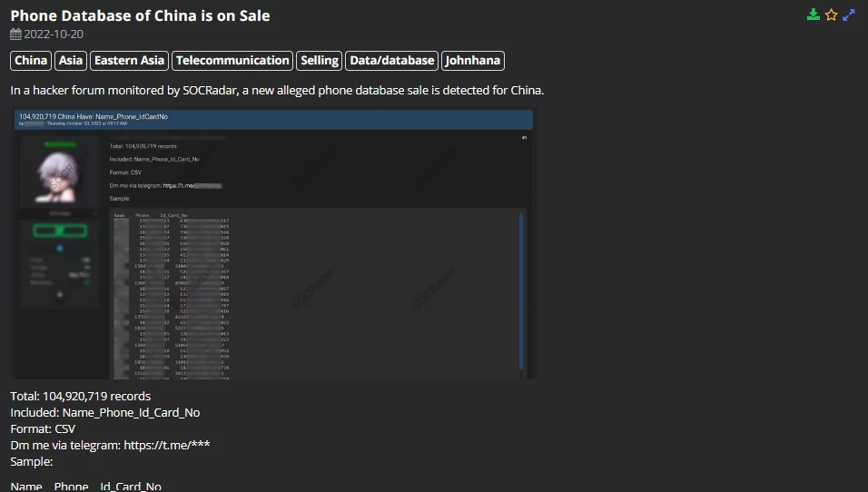Screen dimensions: 868x492
Task: Click the Johnhana tag
Action: (x=473, y=60)
